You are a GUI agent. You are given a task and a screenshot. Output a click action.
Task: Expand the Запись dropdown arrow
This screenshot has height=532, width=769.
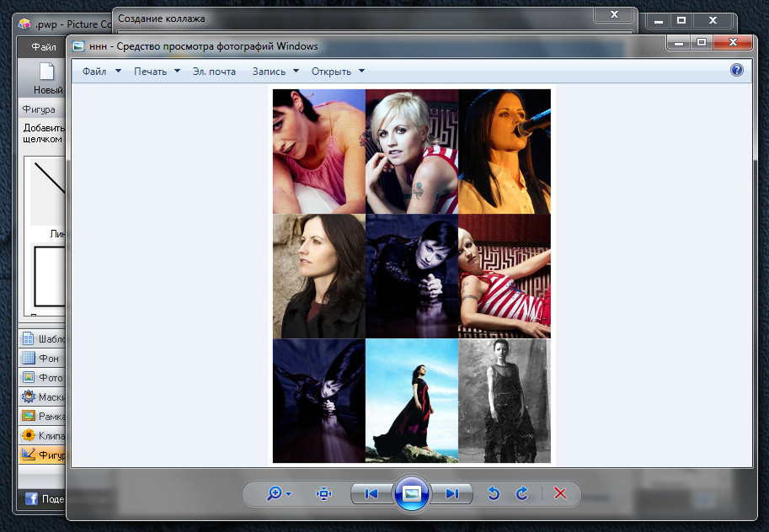click(296, 71)
